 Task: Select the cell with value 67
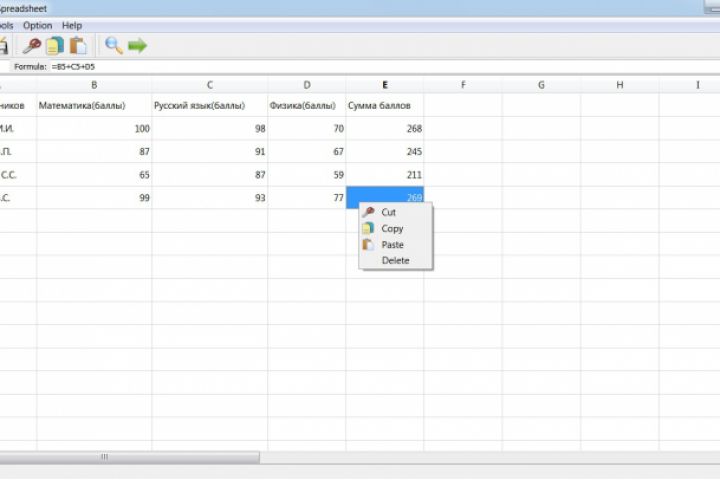pos(307,152)
